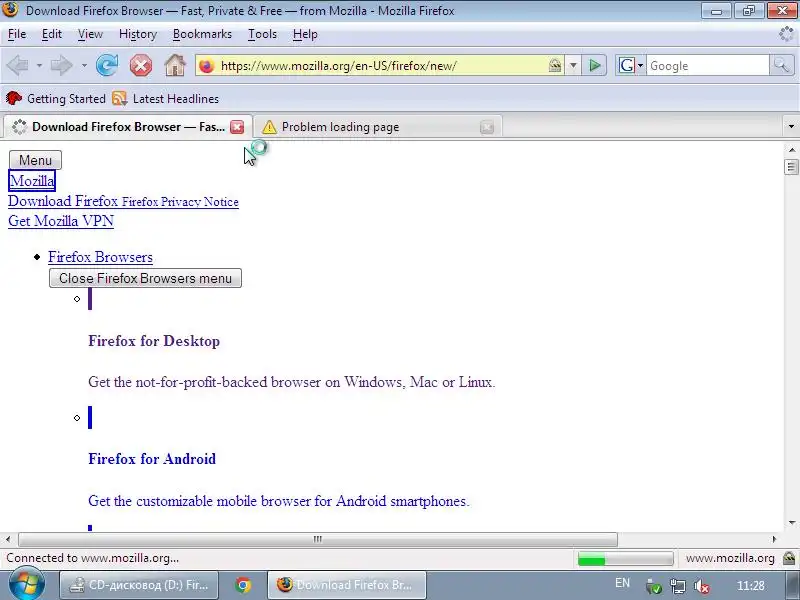
Task: Click the horizontal scrollbar right arrow
Action: pyautogui.click(x=774, y=539)
